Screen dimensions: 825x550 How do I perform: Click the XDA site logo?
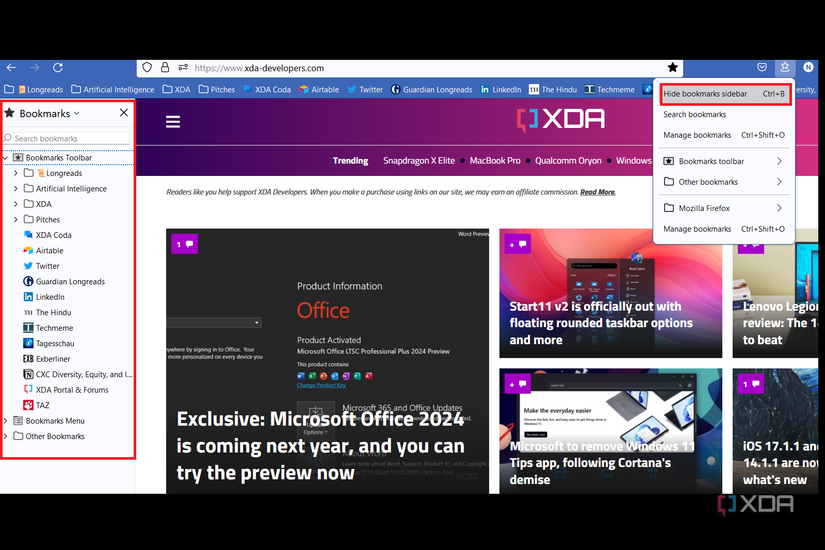click(561, 119)
